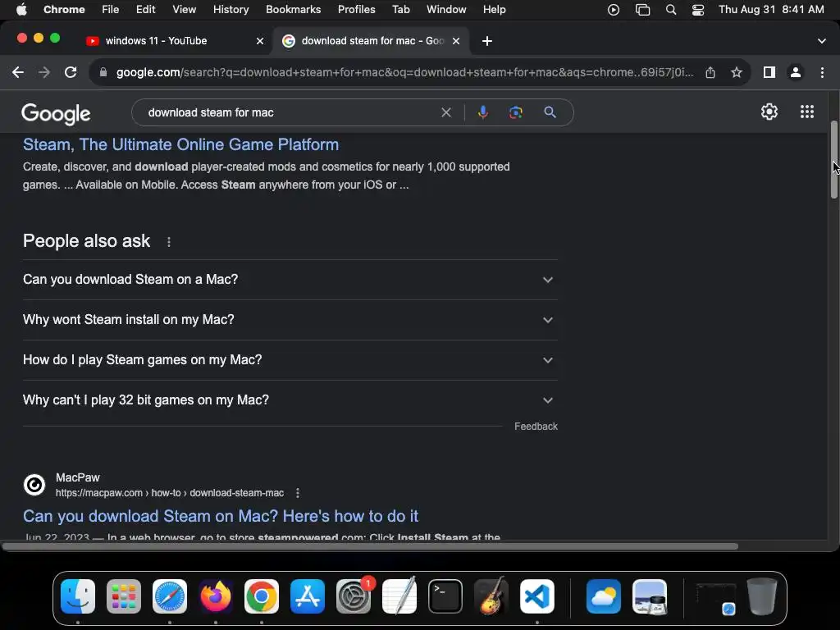
Task: Open tab search dropdown arrow
Action: pos(822,41)
